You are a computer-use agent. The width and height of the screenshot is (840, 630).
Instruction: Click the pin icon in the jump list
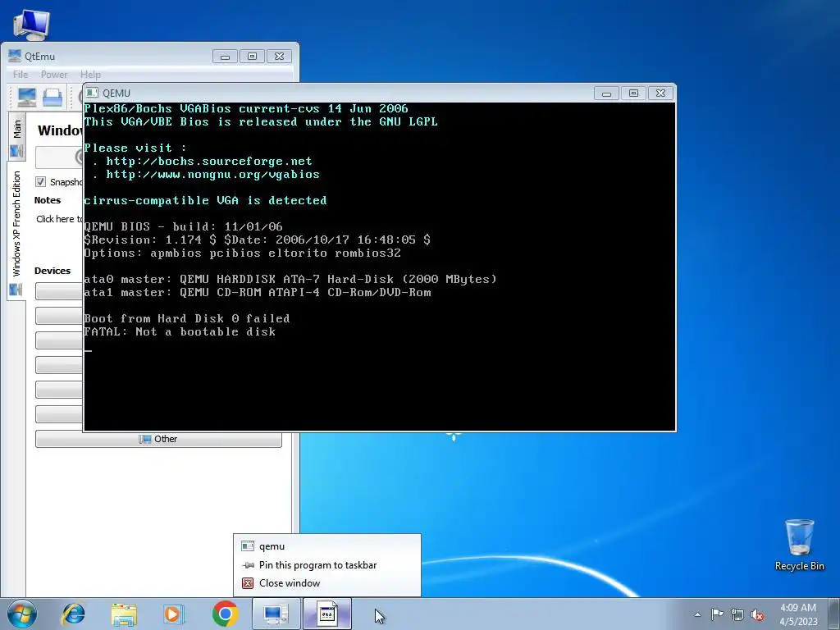tap(248, 565)
